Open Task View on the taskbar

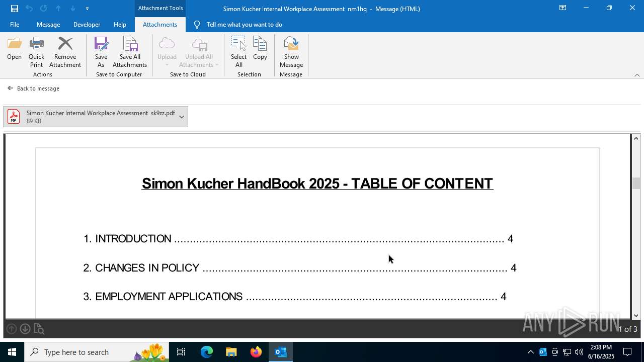point(181,352)
